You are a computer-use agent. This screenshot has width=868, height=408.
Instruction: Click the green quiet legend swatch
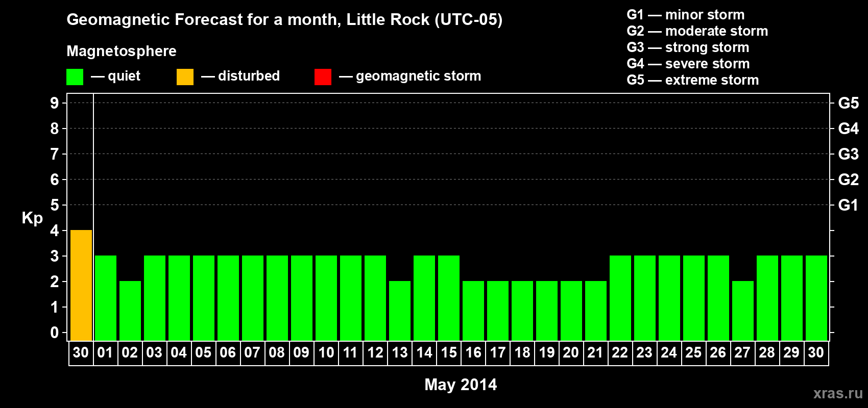tap(75, 77)
